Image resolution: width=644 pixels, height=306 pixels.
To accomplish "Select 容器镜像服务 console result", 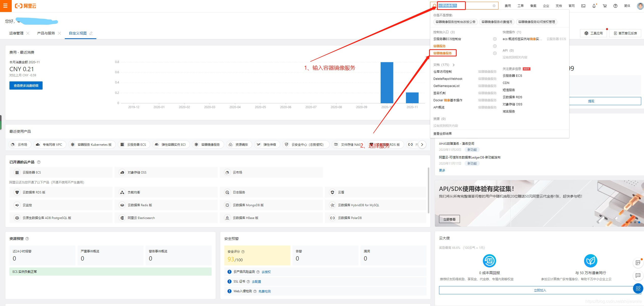I will (443, 53).
